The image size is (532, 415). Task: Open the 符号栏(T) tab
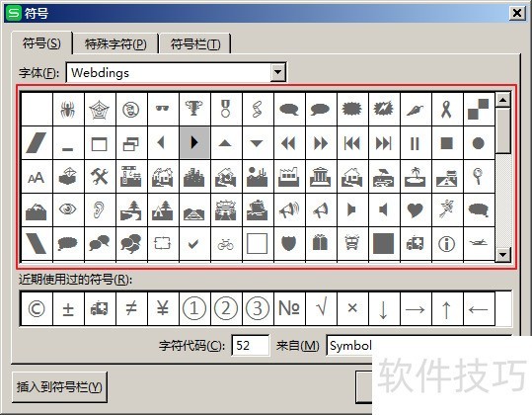195,44
